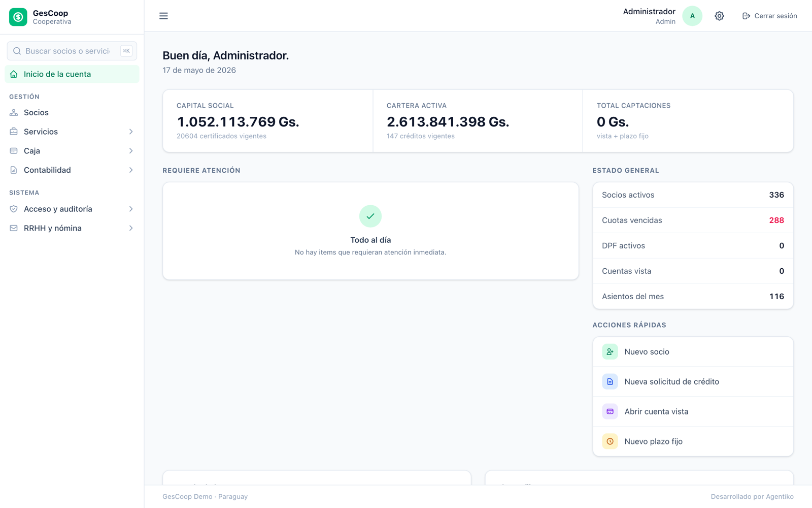Click the home icon for Inicio
The image size is (812, 508).
click(14, 74)
